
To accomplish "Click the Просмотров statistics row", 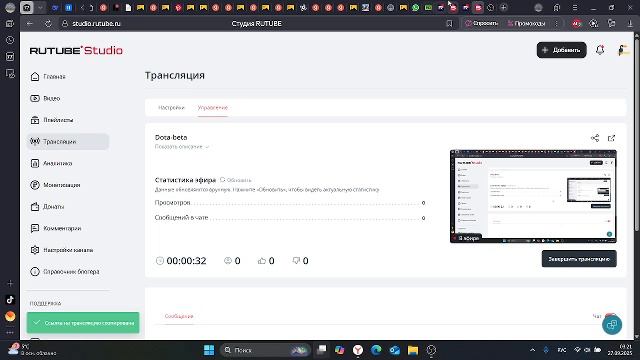I will pyautogui.click(x=290, y=203).
